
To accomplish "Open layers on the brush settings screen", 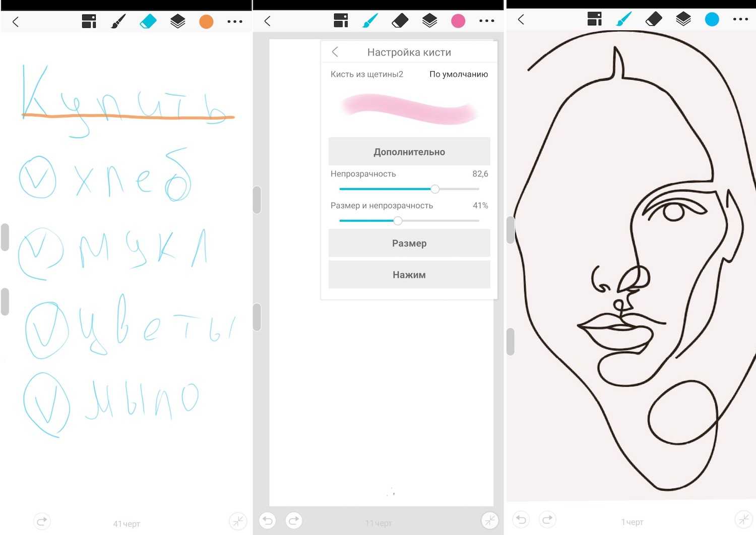I will (x=429, y=21).
